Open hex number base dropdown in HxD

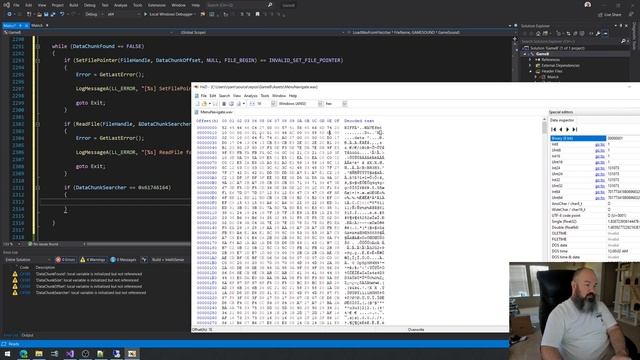pyautogui.click(x=336, y=104)
